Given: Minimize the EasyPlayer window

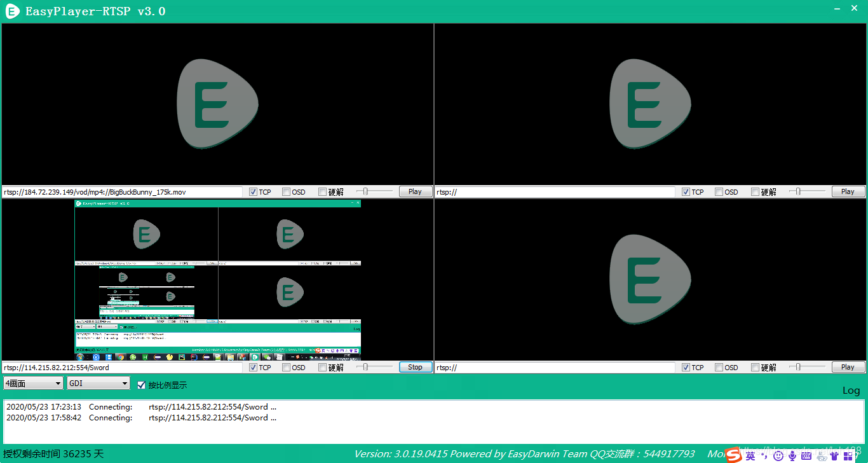Looking at the screenshot, I should pos(837,9).
